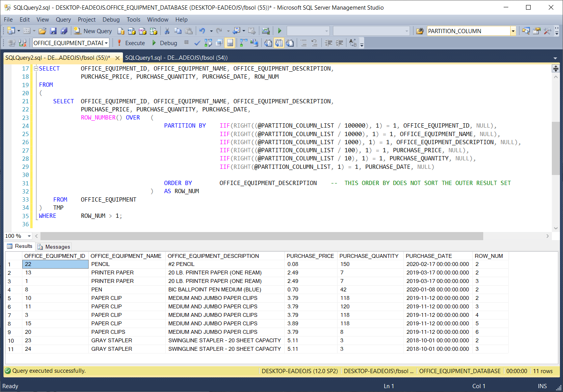Select the Results to File icon
Image resolution: width=563 pixels, height=392 pixels.
pos(290,43)
